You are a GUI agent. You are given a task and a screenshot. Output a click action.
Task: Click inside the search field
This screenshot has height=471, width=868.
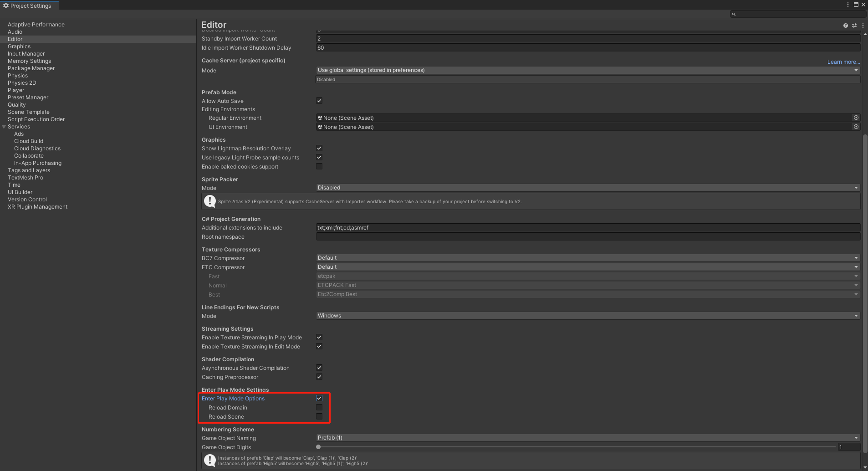pos(797,14)
